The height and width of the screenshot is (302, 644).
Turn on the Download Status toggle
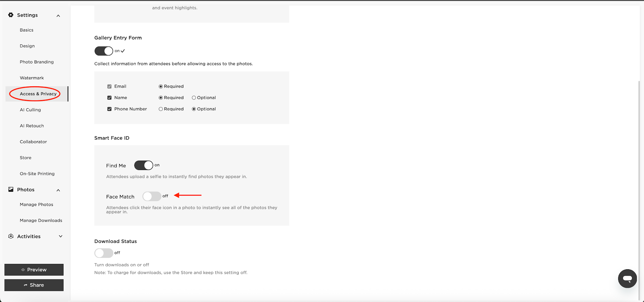[103, 253]
